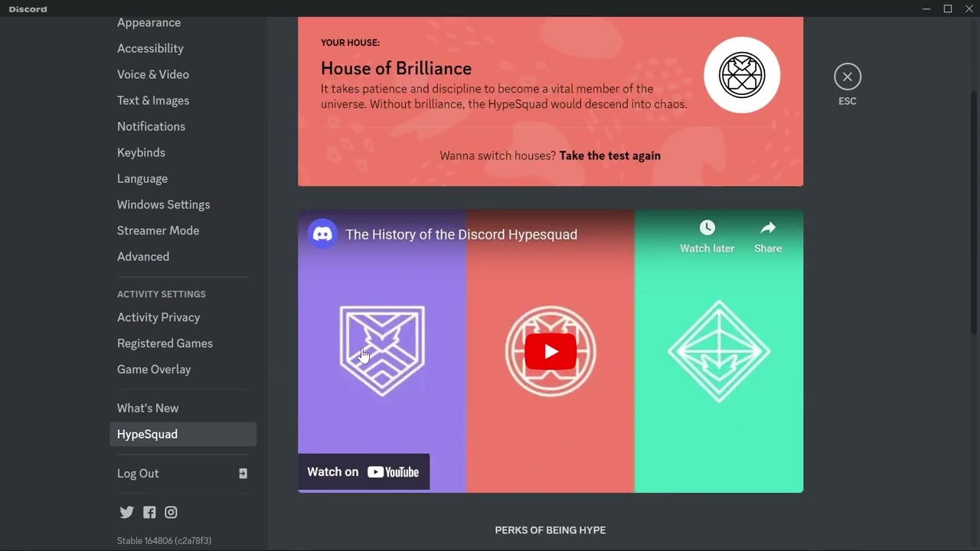Click House of Brilliance heading text
Viewport: 980px width, 551px height.
coord(396,68)
